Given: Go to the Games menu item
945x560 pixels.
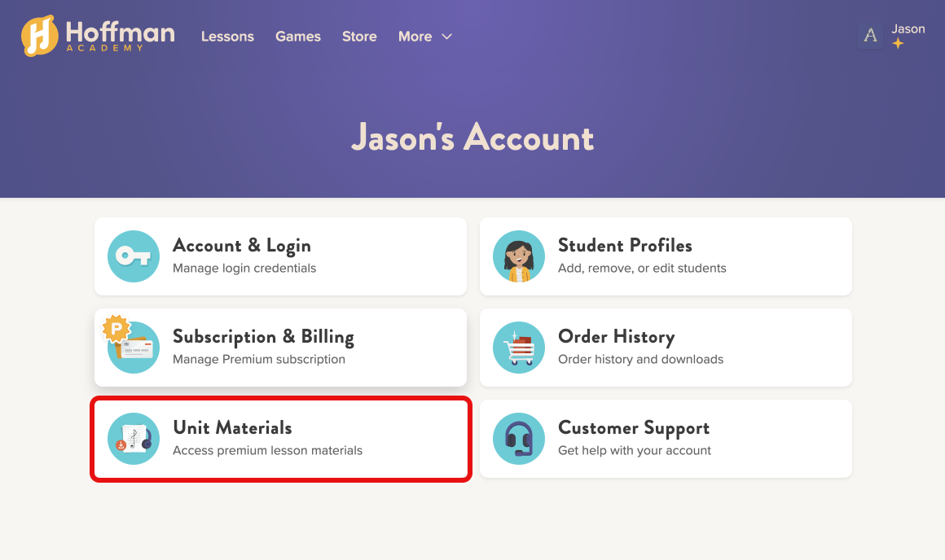Looking at the screenshot, I should (298, 37).
